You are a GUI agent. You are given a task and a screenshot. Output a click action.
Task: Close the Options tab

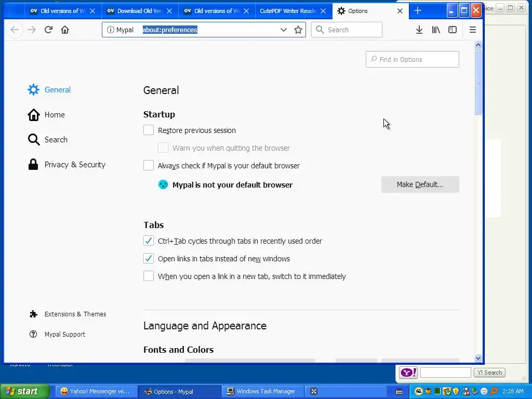400,11
